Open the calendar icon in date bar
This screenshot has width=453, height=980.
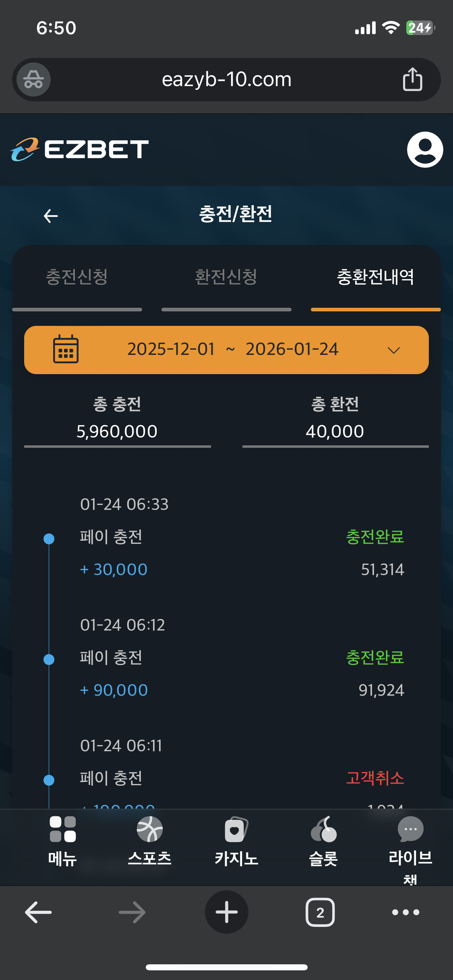point(66,349)
